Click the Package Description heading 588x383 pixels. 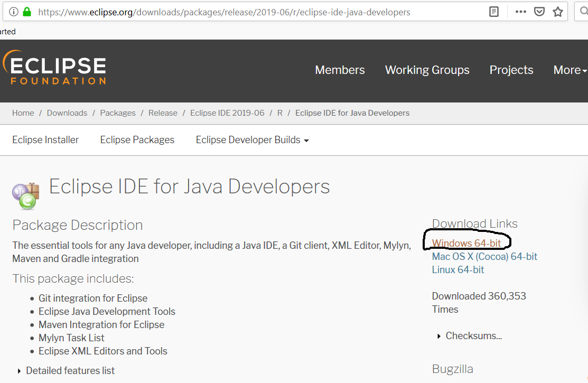pyautogui.click(x=78, y=225)
